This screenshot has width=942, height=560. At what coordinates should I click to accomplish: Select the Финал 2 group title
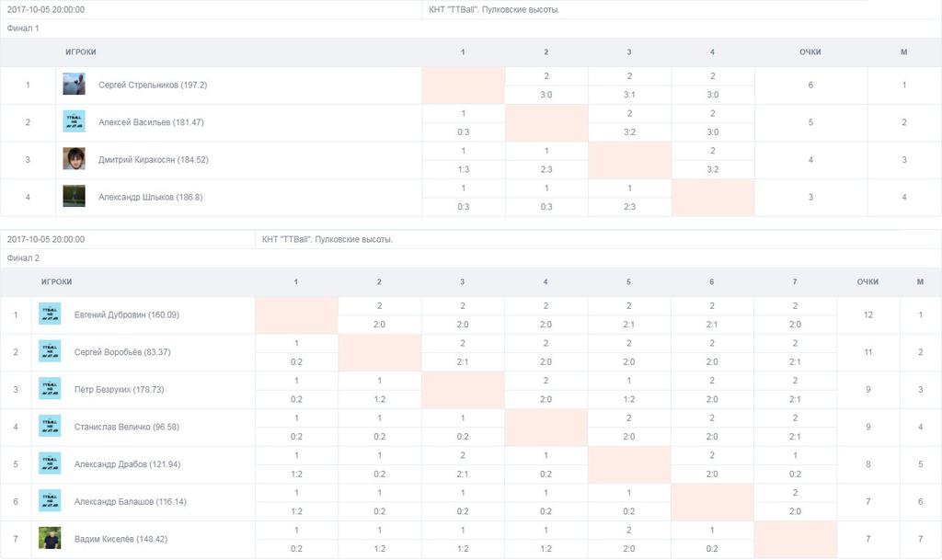23,258
